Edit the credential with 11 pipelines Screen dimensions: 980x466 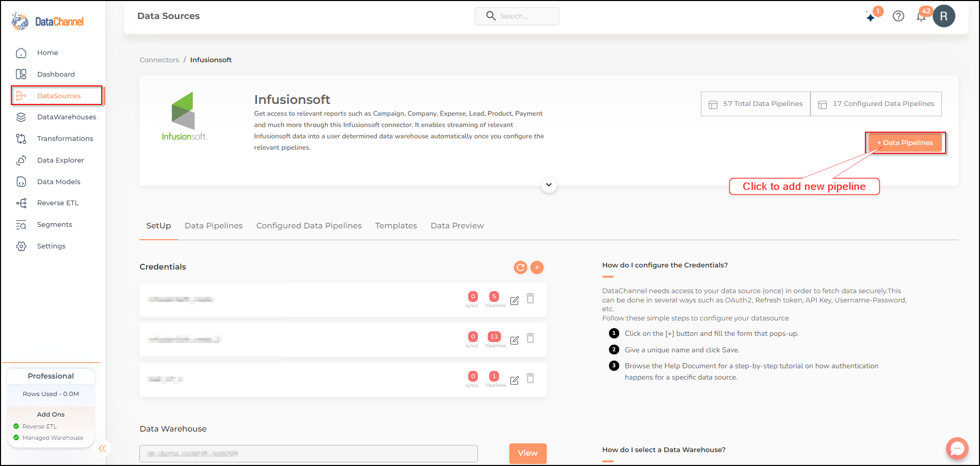pyautogui.click(x=514, y=340)
